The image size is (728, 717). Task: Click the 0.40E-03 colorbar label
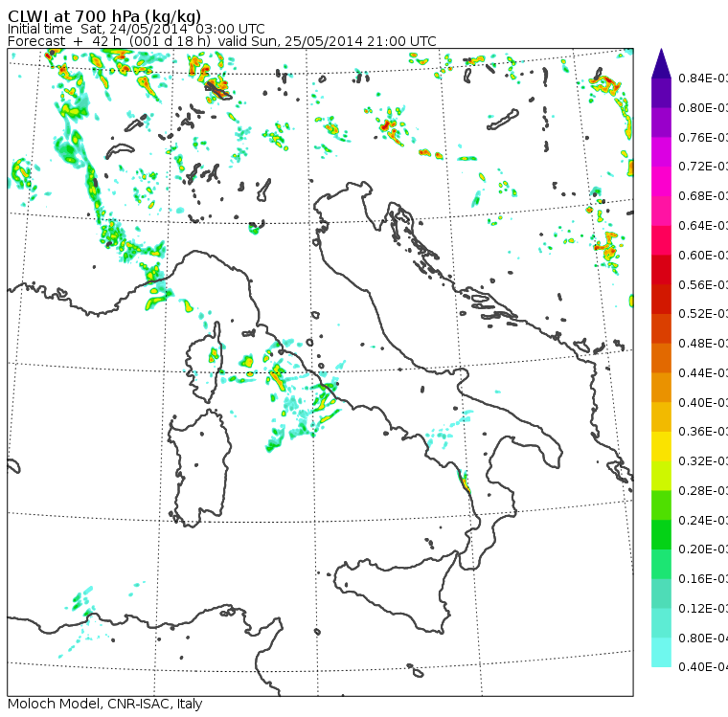click(703, 402)
